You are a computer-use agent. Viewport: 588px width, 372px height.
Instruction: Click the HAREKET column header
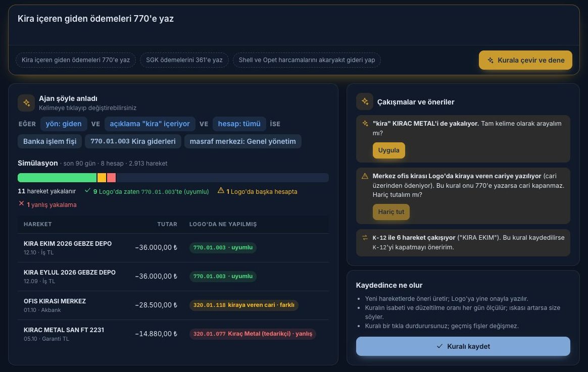37,224
